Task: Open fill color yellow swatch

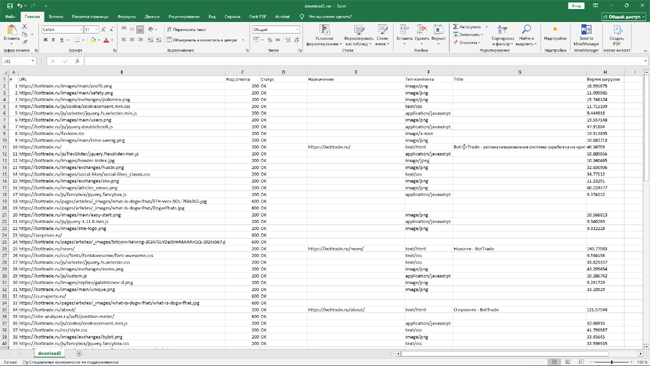Action: pyautogui.click(x=93, y=40)
